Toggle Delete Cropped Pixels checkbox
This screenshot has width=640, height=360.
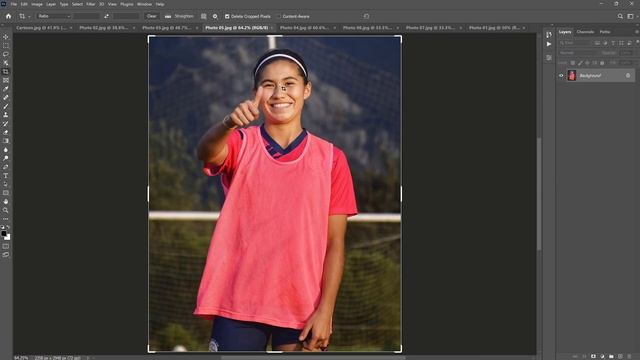pyautogui.click(x=227, y=16)
